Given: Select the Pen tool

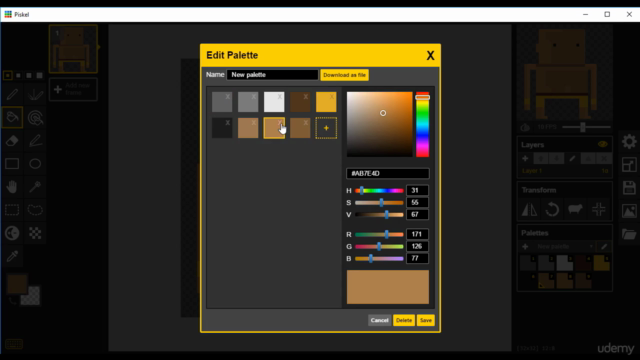Looking at the screenshot, I should click(x=12, y=94).
